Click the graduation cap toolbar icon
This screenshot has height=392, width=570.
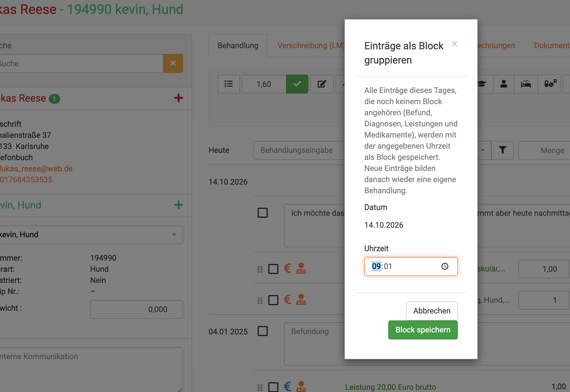point(482,84)
